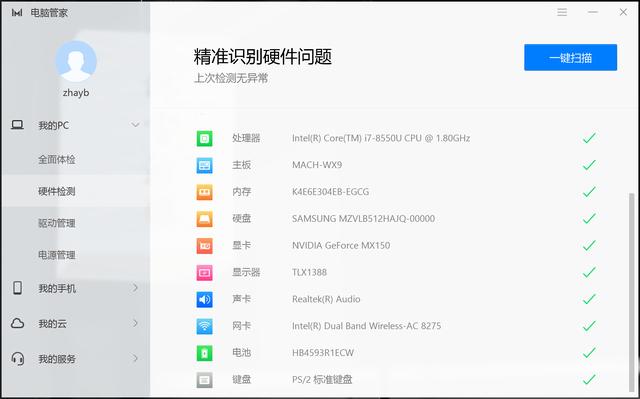Click the green checkmark in 主板 row
The width and height of the screenshot is (640, 399).
point(589,165)
